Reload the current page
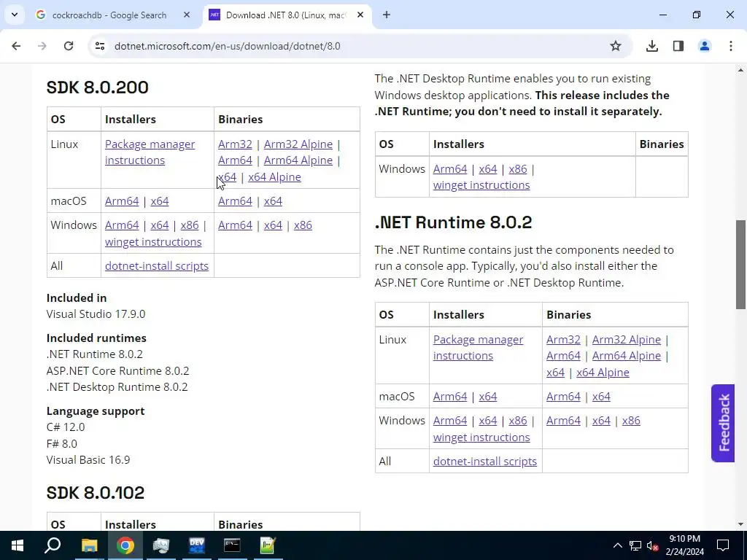Screen dimensions: 747x560 pyautogui.click(x=69, y=46)
